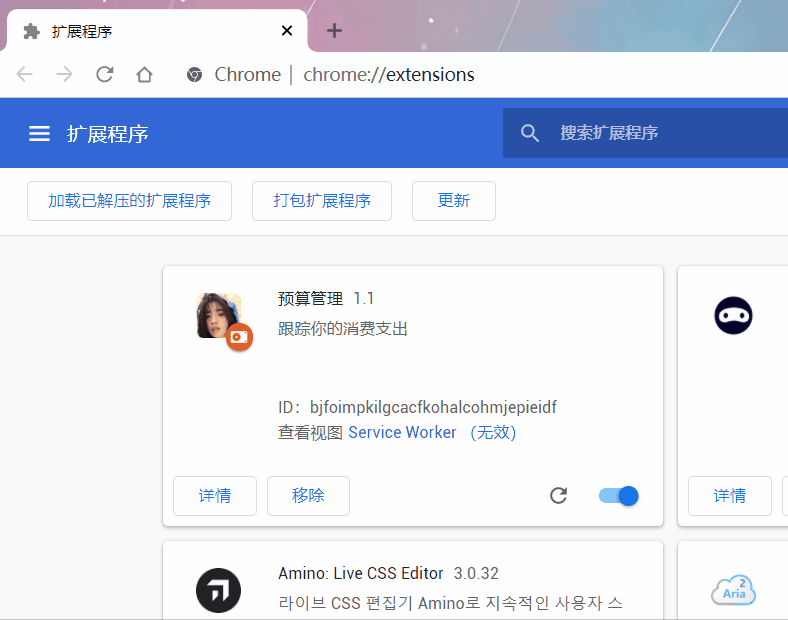Click the Amino Korean description text
788x620 pixels.
[450, 603]
